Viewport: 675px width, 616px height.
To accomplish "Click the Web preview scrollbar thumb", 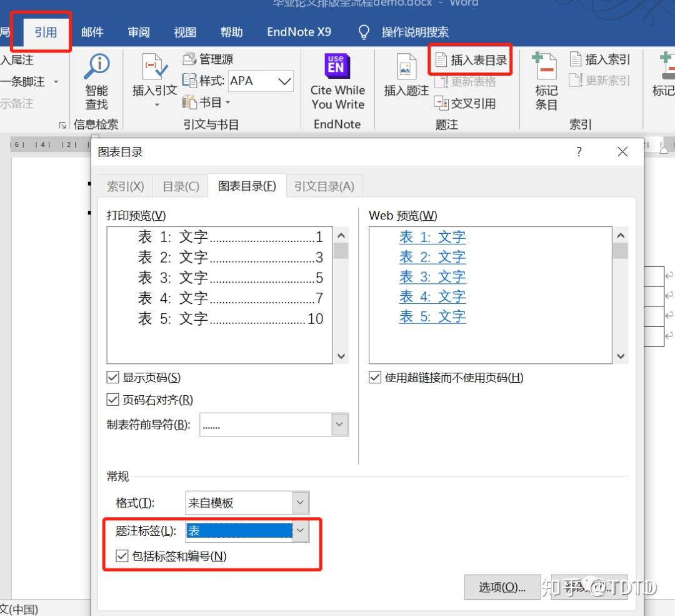I will 621,251.
